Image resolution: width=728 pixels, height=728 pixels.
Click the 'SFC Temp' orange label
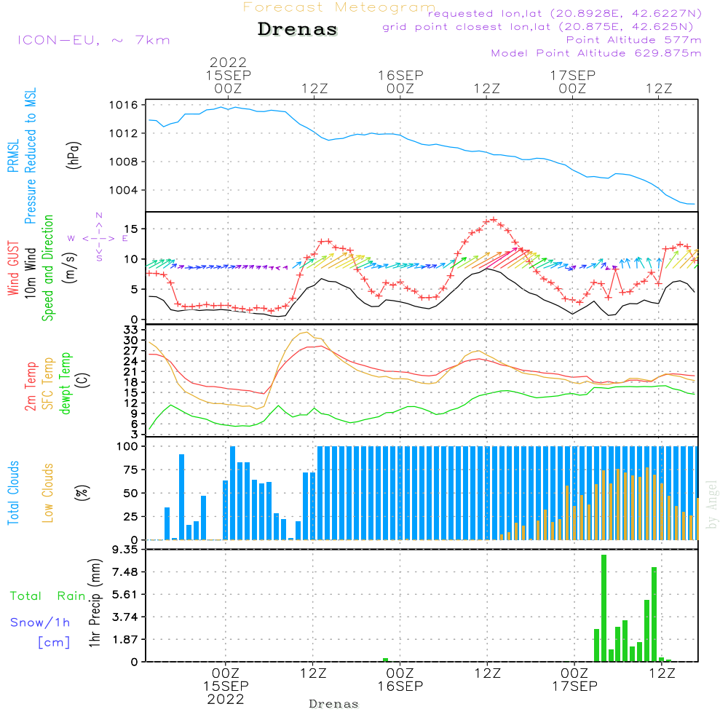point(47,384)
